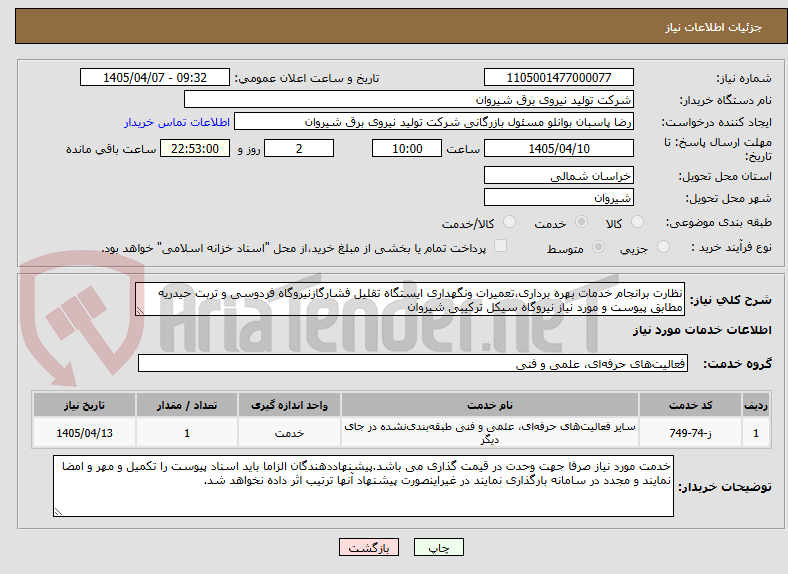The height and width of the screenshot is (574, 788).
Task: Click the ساعت باقی مانده label
Action: [111, 149]
